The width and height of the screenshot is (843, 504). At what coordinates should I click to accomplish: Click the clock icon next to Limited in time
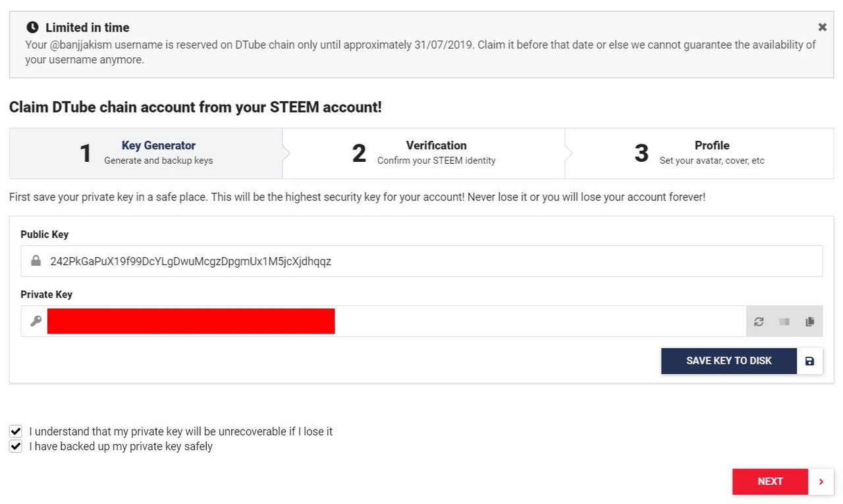coord(32,28)
